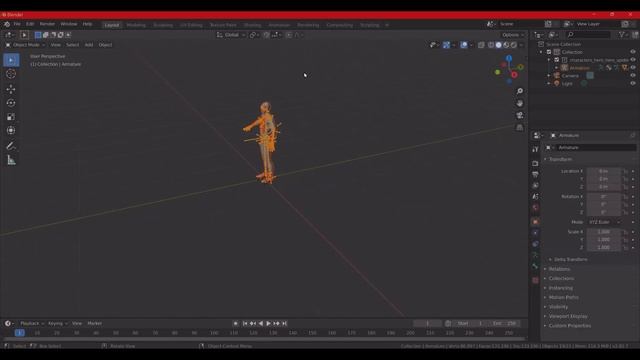Open the timeline Playback popover
The image size is (640, 360).
point(32,323)
